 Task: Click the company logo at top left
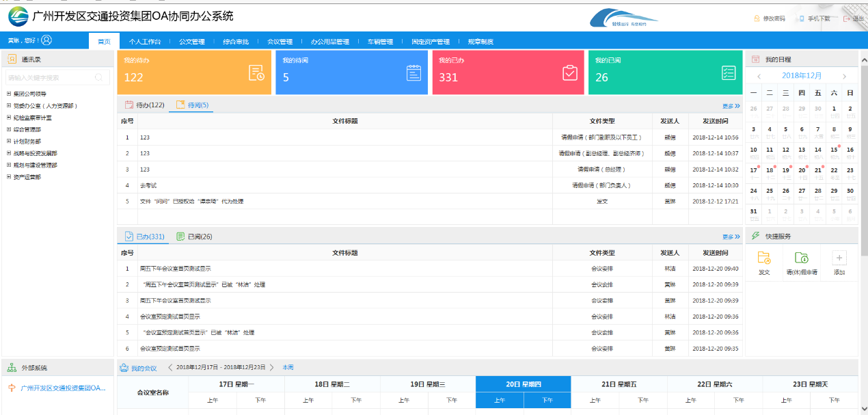pyautogui.click(x=18, y=16)
